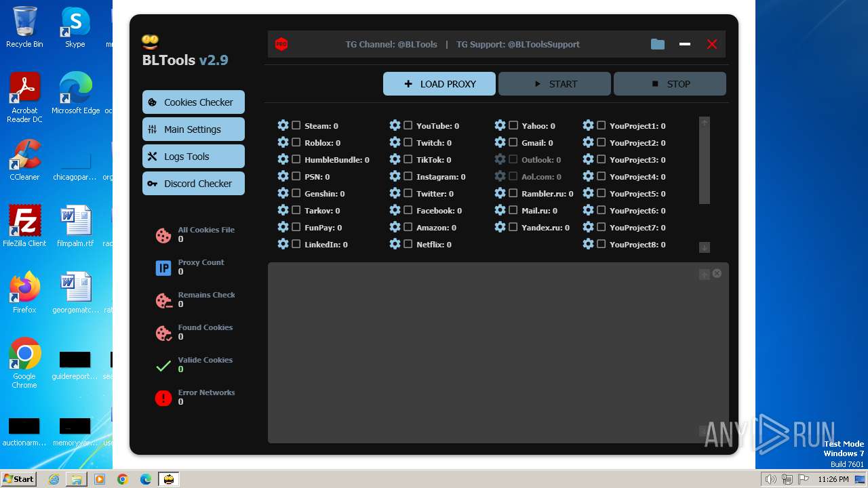Open settings gear for PSN
This screenshot has height=488, width=868.
pos(283,176)
